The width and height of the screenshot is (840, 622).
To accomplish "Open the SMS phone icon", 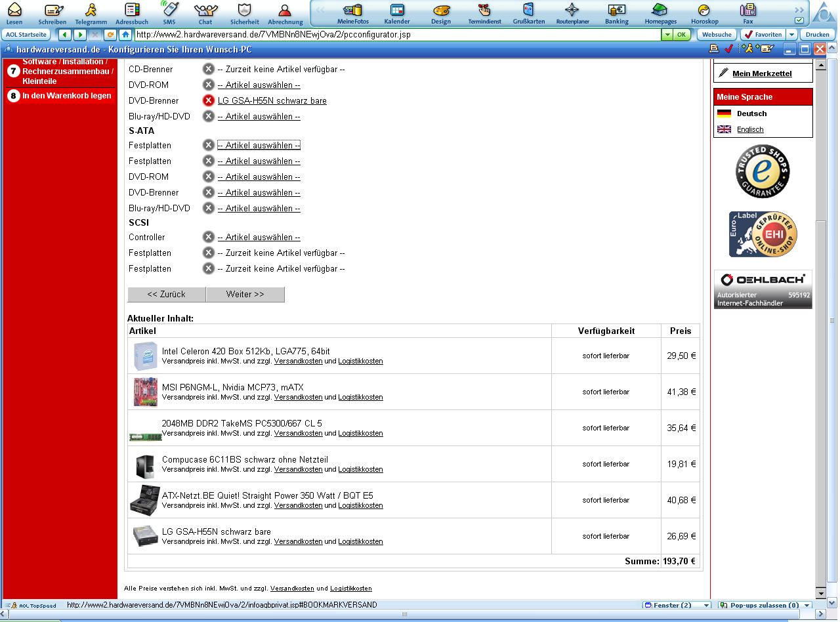I will coord(169,12).
